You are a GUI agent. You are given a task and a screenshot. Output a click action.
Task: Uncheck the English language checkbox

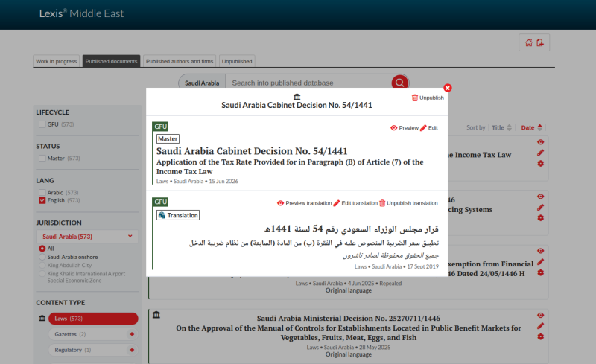coord(42,200)
